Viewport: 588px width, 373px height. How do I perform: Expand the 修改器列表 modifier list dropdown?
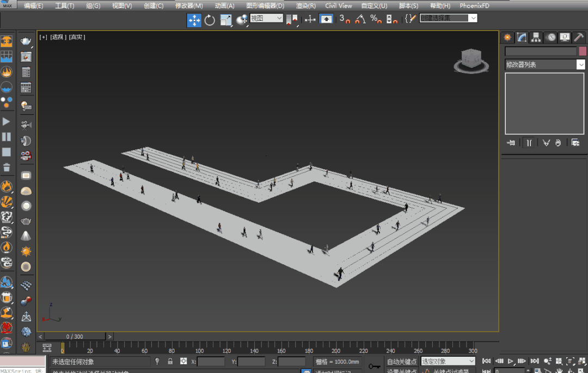coord(580,65)
